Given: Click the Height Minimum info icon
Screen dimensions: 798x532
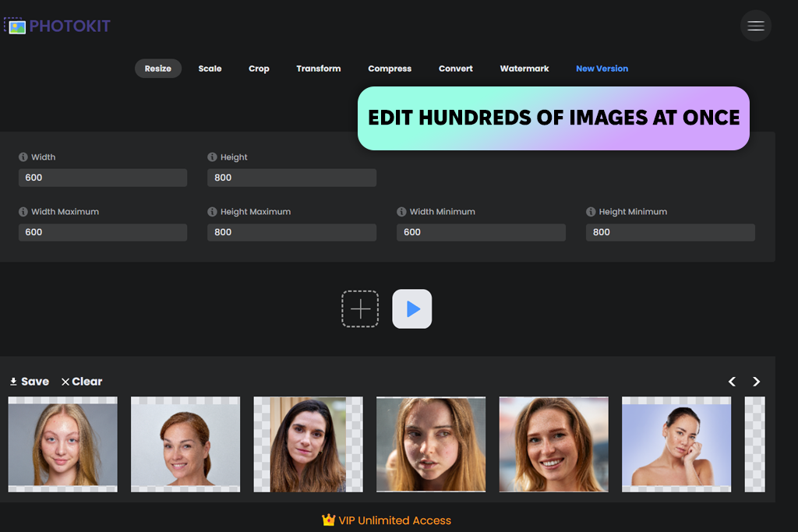Looking at the screenshot, I should [591, 212].
